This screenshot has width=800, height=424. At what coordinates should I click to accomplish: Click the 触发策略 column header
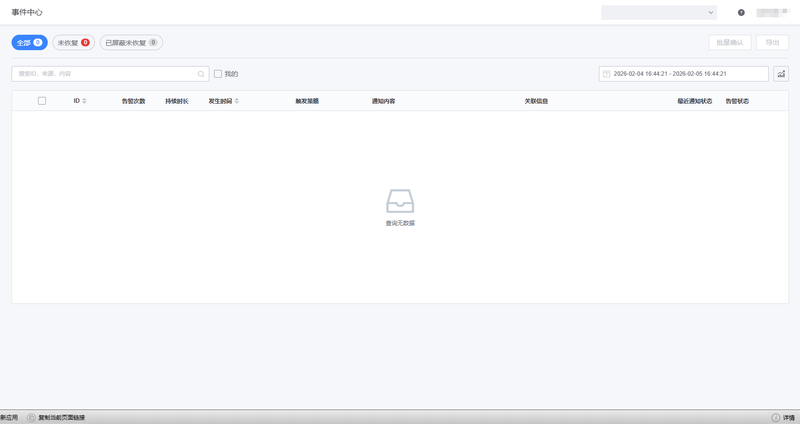point(307,101)
